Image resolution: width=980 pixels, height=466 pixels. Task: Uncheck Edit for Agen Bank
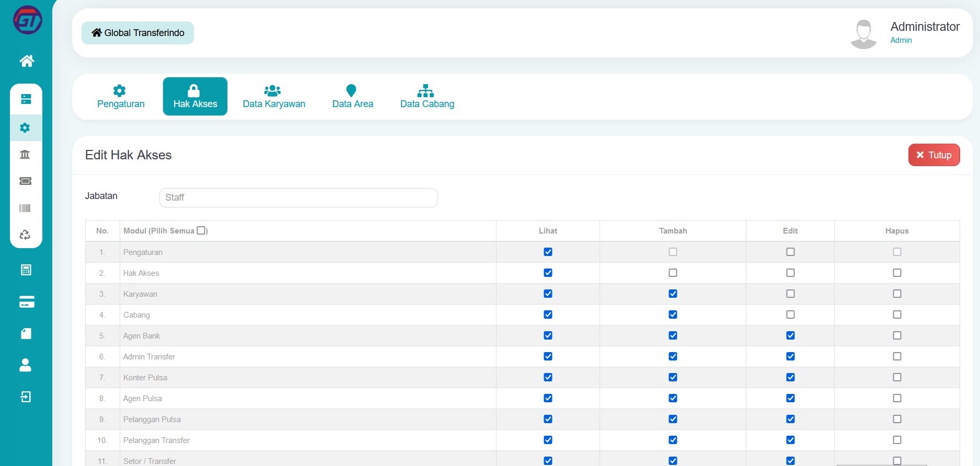pos(790,335)
